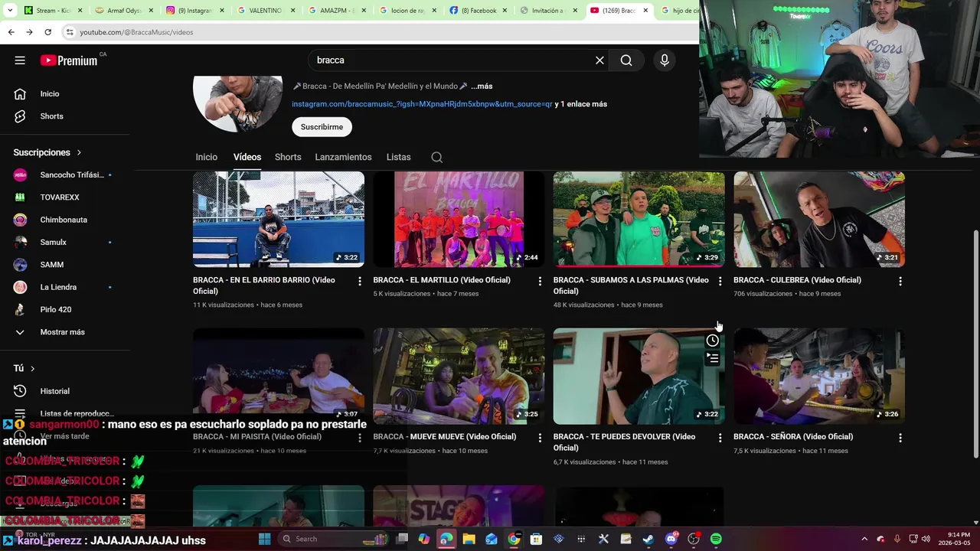The height and width of the screenshot is (551, 980).
Task: Expand the Suscripciones section arrow
Action: (79, 153)
